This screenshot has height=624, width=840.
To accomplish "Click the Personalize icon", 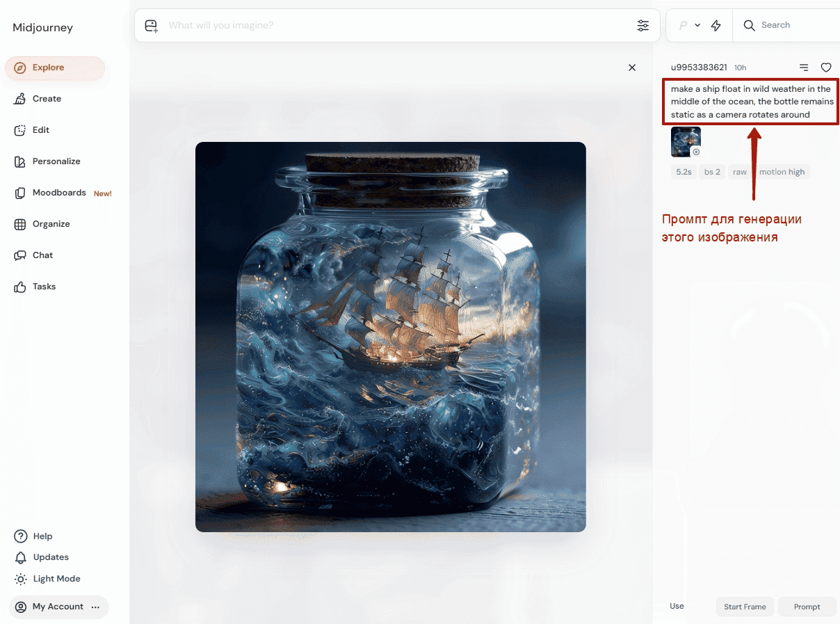I will [20, 161].
